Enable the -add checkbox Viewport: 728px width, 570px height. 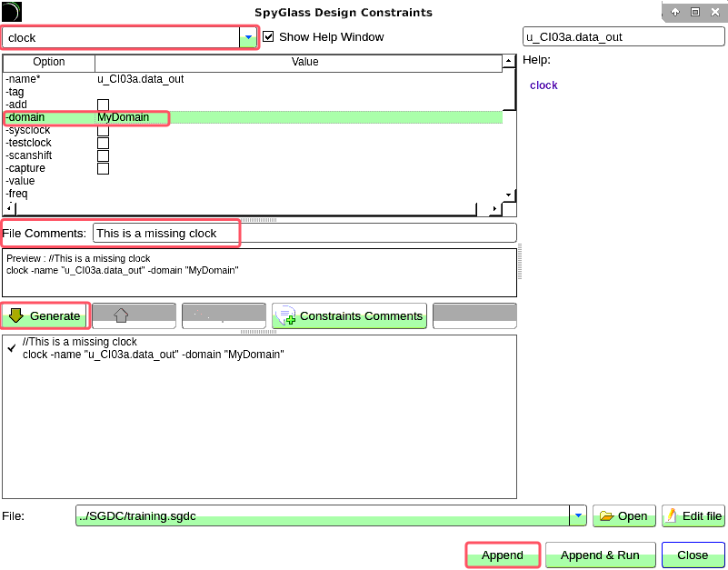[103, 105]
